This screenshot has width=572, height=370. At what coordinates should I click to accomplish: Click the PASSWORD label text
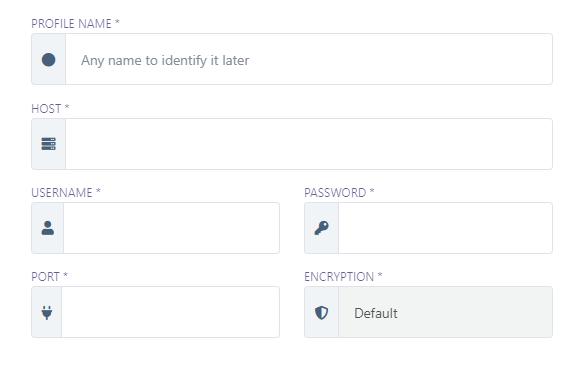tap(335, 193)
